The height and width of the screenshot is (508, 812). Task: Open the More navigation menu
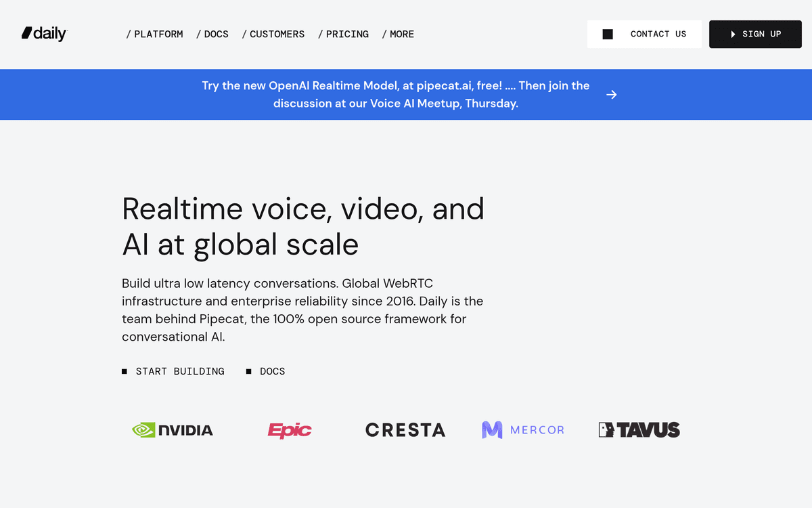point(399,34)
